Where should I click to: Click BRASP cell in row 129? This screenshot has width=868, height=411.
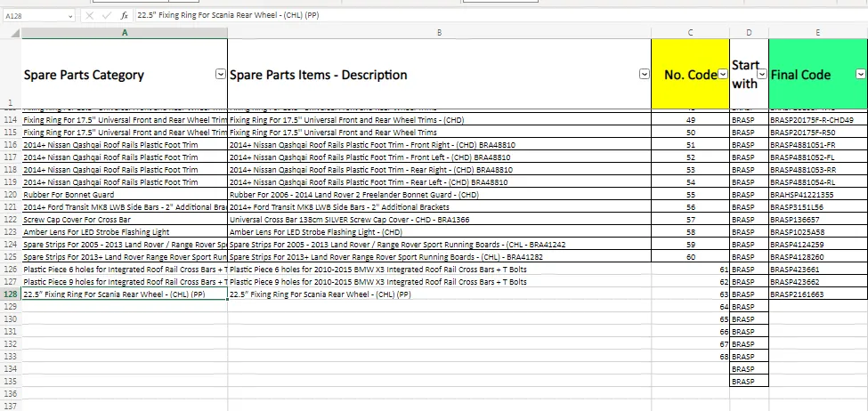[x=749, y=306]
